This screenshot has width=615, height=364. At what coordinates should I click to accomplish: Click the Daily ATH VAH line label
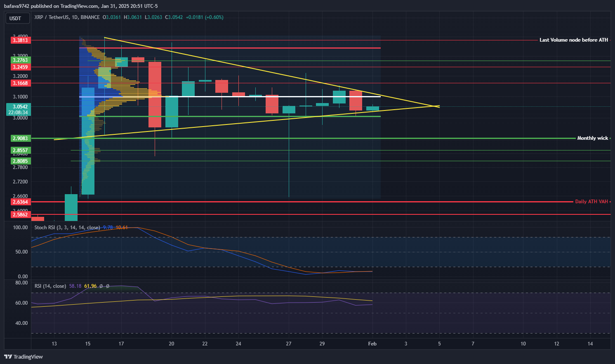(x=591, y=202)
